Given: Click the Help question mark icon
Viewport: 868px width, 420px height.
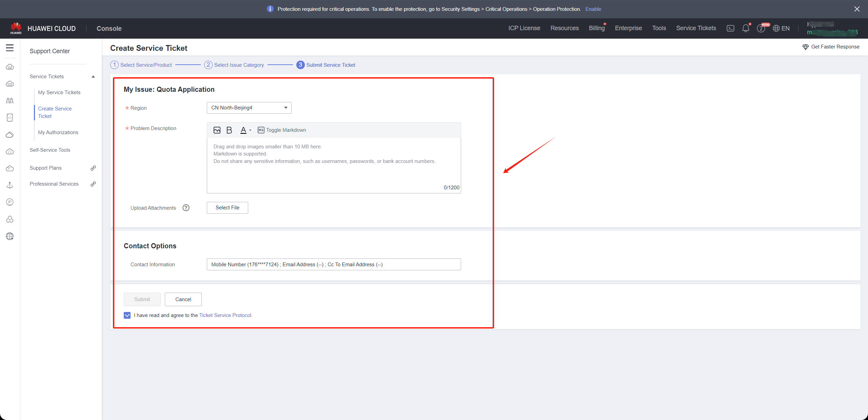Looking at the screenshot, I should tap(186, 208).
